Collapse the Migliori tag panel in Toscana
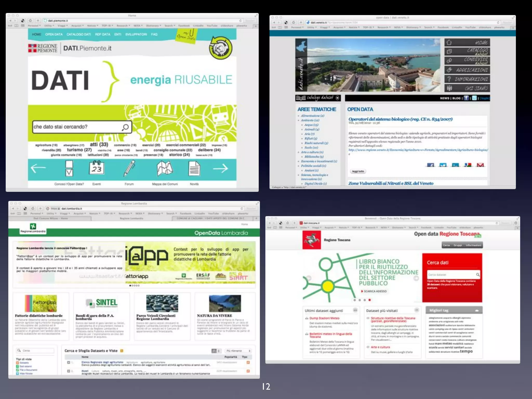532x399 pixels. tap(477, 310)
